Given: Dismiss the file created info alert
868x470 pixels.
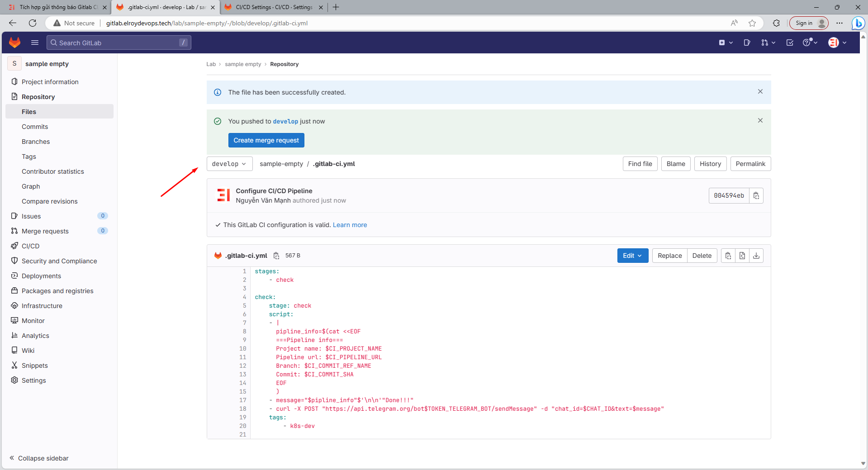Looking at the screenshot, I should (760, 91).
